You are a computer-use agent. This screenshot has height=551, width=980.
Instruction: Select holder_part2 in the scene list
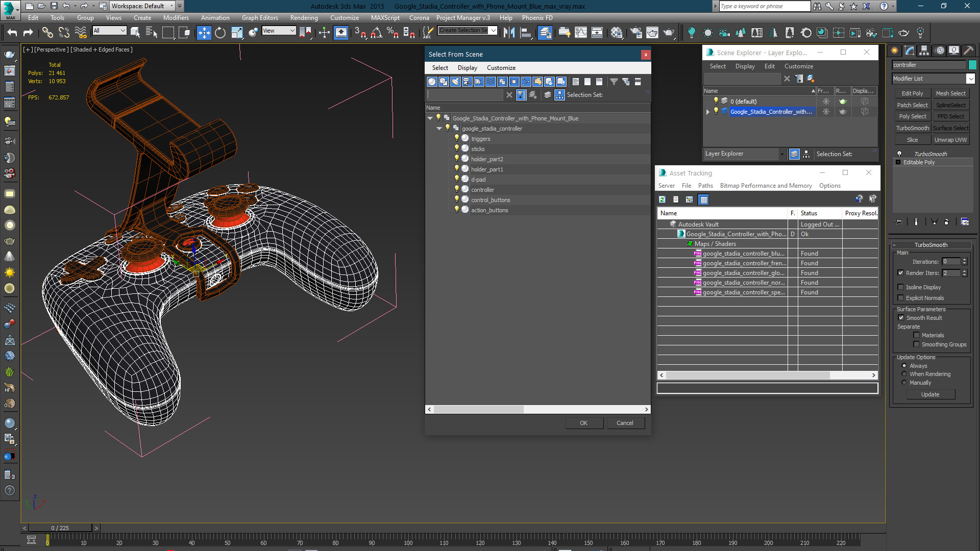[487, 159]
